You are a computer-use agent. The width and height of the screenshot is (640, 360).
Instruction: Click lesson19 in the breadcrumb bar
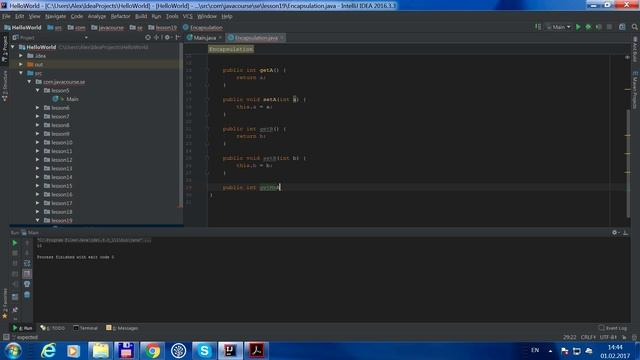162,27
